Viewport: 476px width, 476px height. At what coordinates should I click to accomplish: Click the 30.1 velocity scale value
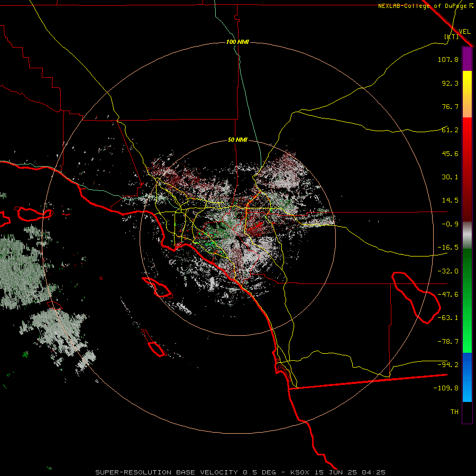tap(450, 177)
